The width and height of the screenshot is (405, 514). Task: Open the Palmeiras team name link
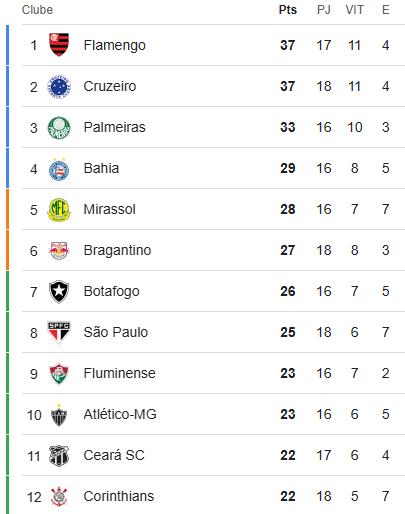point(115,127)
